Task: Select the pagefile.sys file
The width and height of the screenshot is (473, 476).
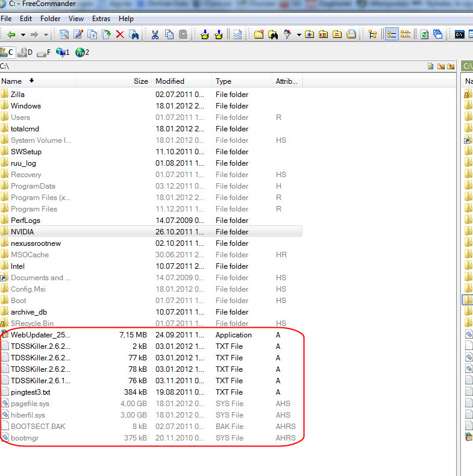Action: [x=30, y=404]
